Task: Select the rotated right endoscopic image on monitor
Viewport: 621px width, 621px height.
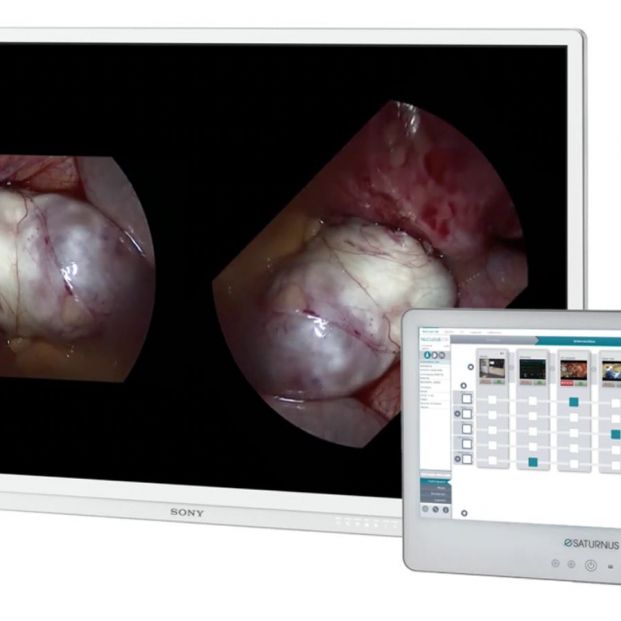Action: click(370, 273)
